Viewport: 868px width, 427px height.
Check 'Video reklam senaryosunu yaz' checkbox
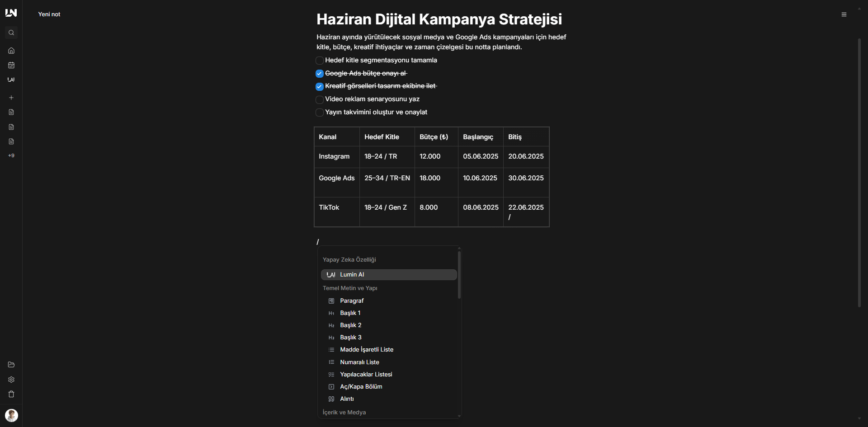pos(320,99)
